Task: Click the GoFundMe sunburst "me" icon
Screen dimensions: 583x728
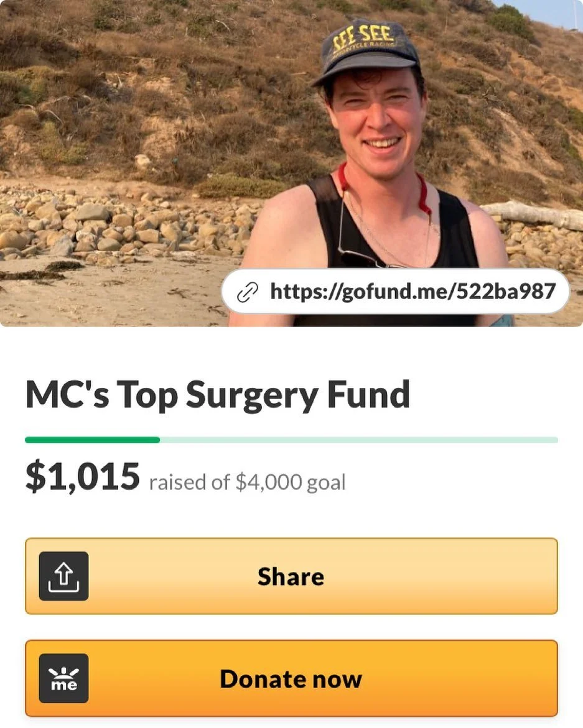Action: (63, 678)
